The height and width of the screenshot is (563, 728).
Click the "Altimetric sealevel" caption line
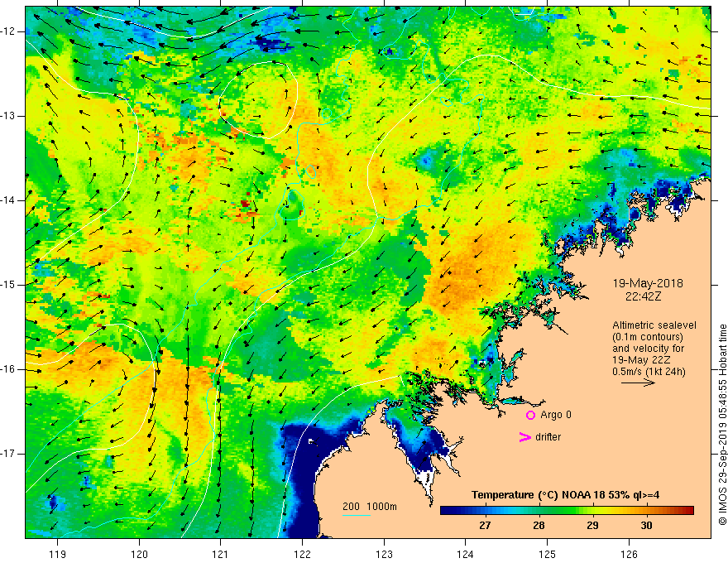[654, 325]
